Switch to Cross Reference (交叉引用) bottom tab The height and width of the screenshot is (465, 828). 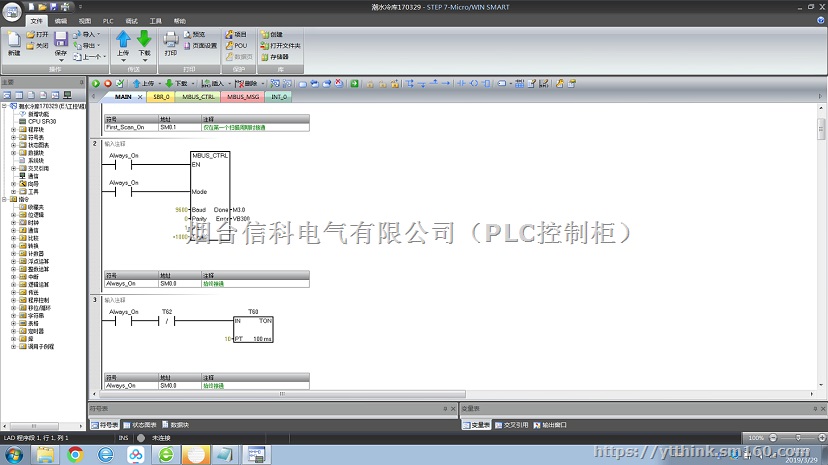pos(512,425)
